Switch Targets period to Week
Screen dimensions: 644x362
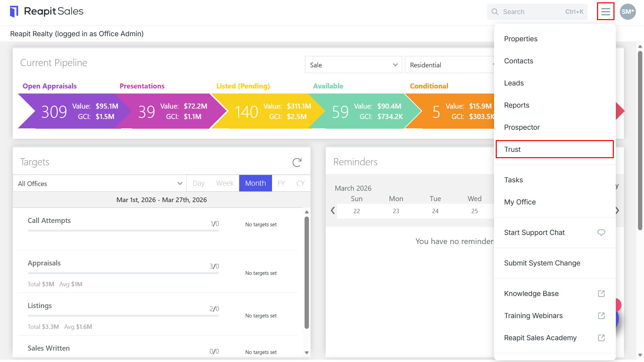click(225, 183)
